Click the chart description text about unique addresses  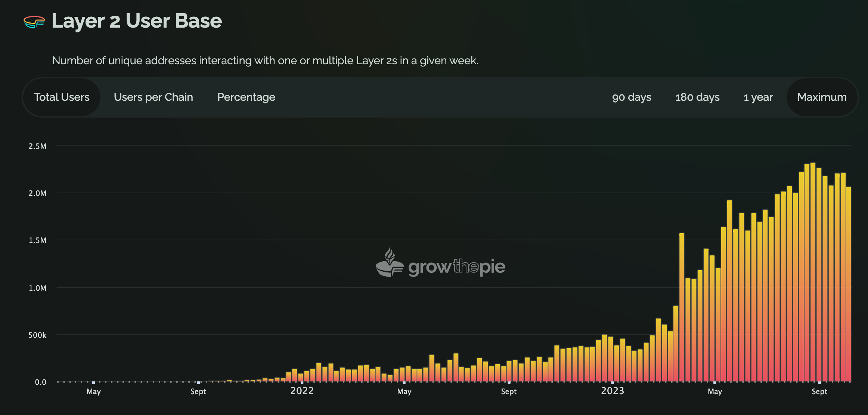click(x=265, y=60)
